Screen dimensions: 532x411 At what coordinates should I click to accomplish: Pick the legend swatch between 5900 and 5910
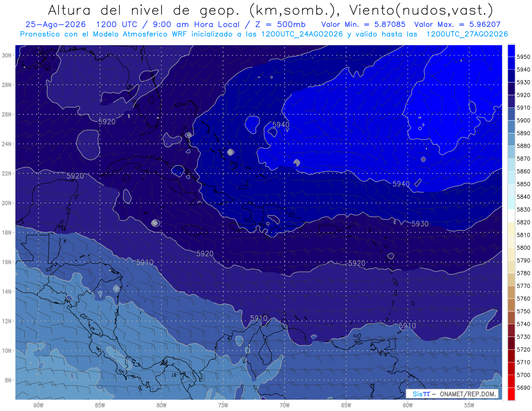pyautogui.click(x=511, y=114)
